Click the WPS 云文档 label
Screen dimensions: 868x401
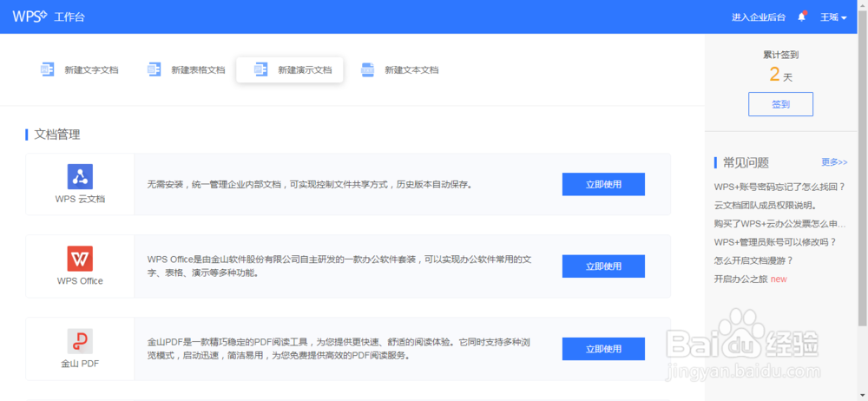[80, 200]
